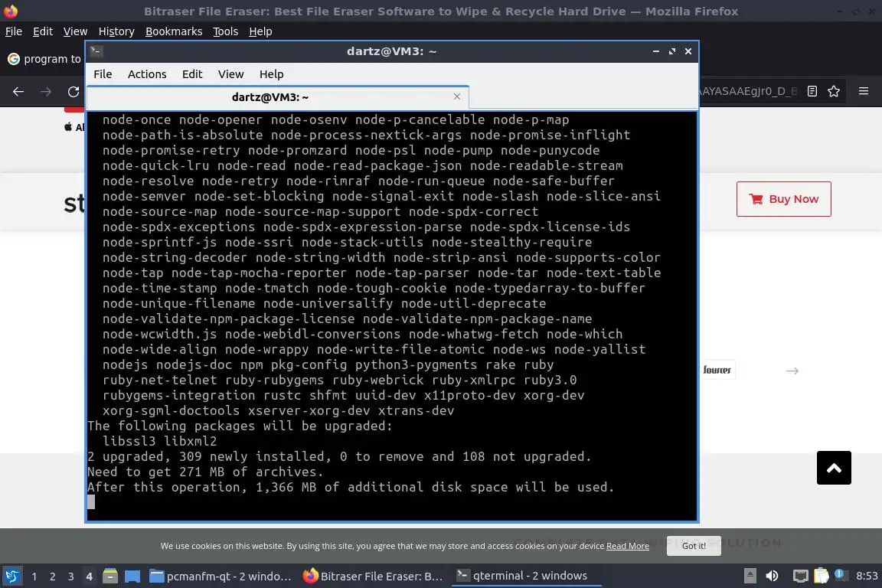
Task: Select the 'program to' Firefox tab
Action: pos(44,59)
